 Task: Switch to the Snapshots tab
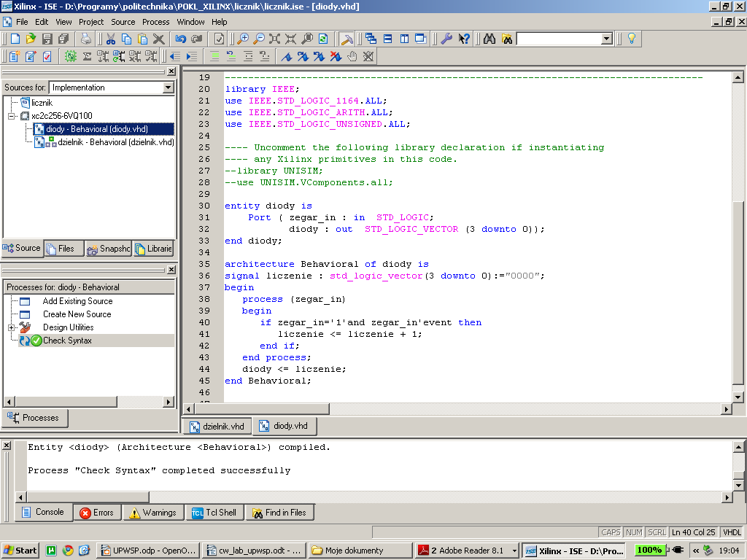[x=109, y=249]
